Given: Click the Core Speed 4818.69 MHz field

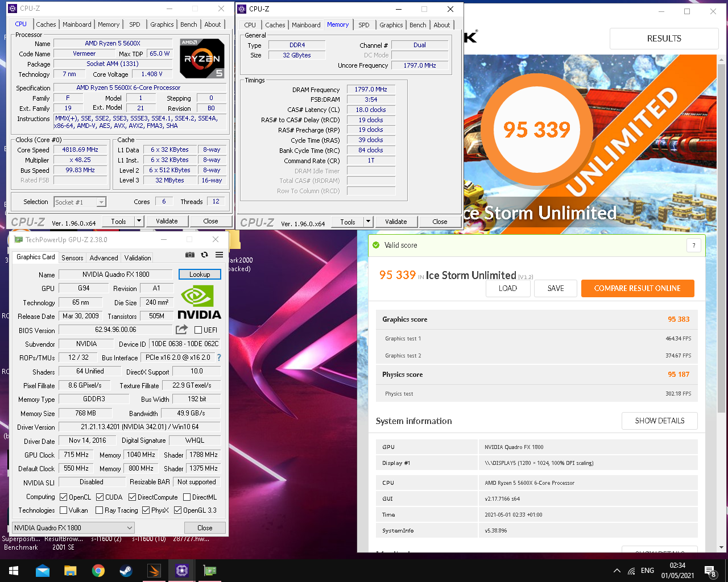Looking at the screenshot, I should [x=80, y=149].
